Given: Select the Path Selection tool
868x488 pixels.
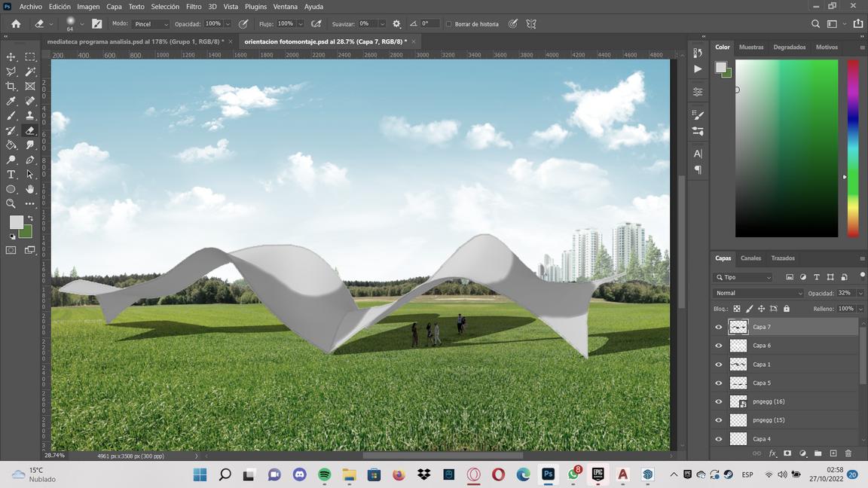Looking at the screenshot, I should click(30, 174).
